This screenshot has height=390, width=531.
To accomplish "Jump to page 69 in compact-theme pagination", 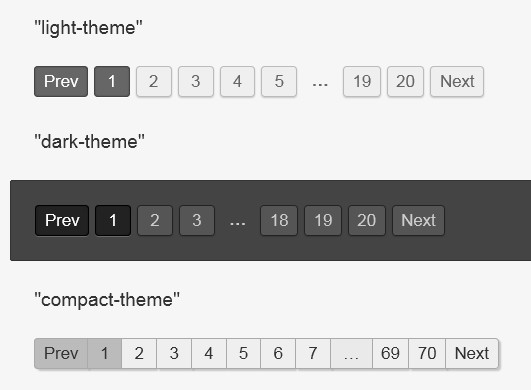I will (x=390, y=353).
